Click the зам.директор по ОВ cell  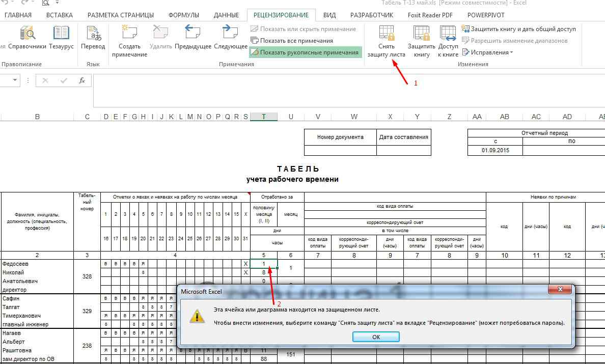37,359
